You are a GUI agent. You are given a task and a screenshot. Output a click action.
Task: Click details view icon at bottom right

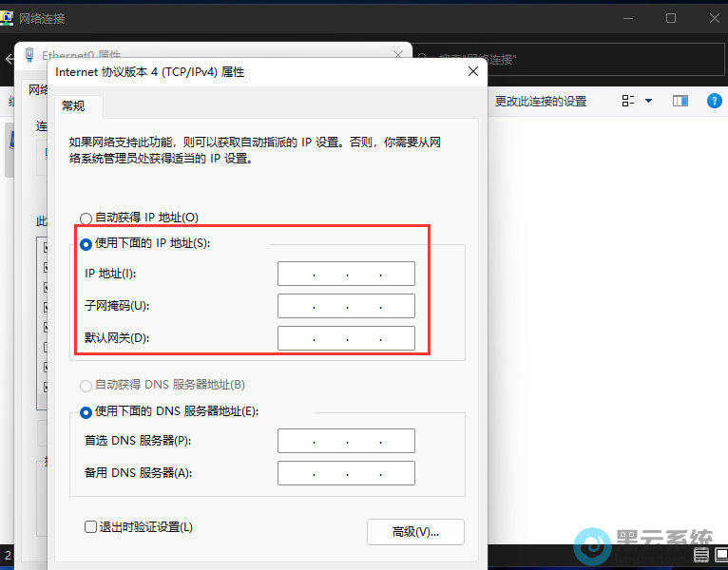point(701,556)
